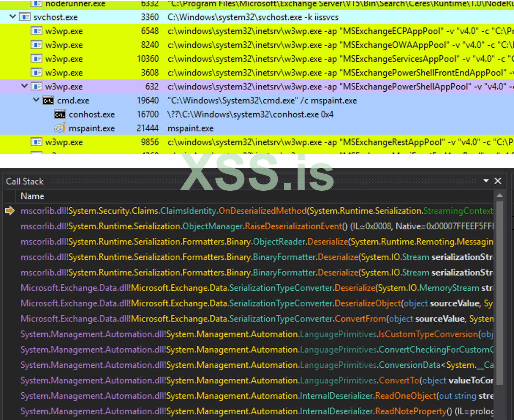Click the w3wp.exe icon for MSExchangeRestAppPool
The width and height of the screenshot is (514, 420).
click(x=36, y=142)
